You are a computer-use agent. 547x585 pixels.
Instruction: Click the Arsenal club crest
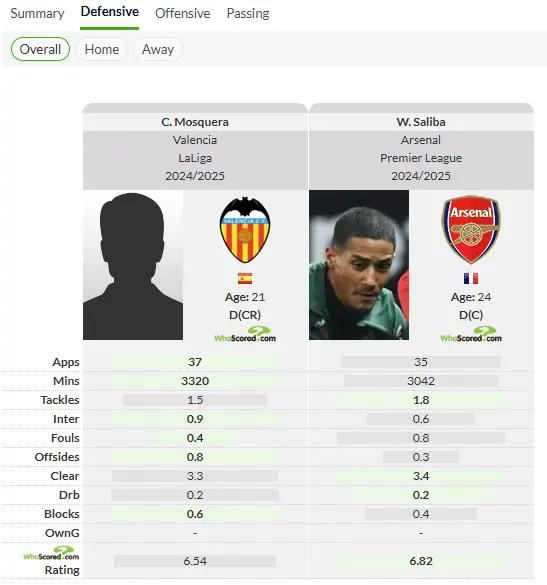[471, 229]
